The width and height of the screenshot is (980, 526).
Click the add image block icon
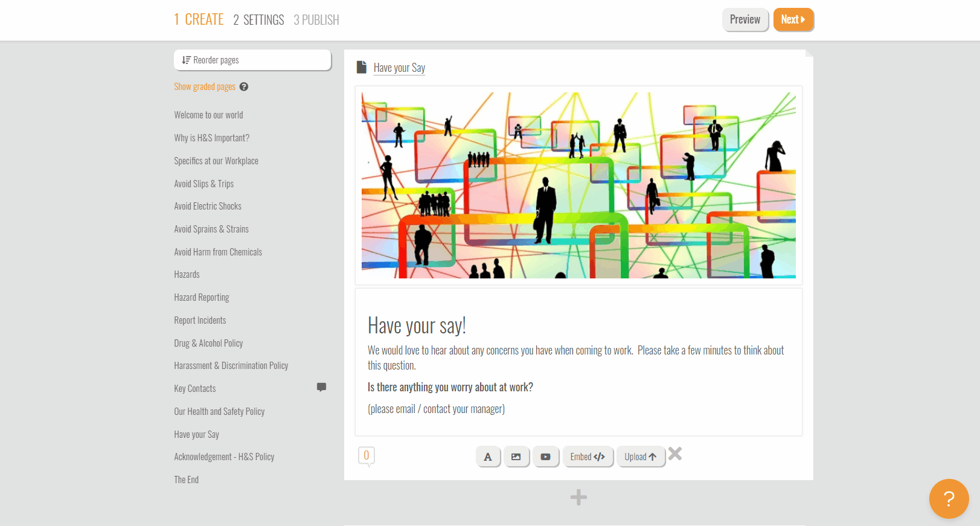pos(516,457)
